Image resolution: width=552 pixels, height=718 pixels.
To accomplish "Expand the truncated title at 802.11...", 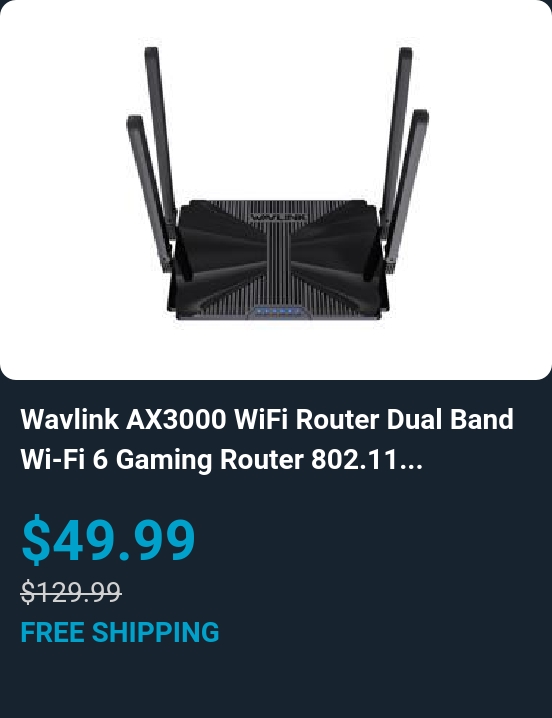I will 366,459.
